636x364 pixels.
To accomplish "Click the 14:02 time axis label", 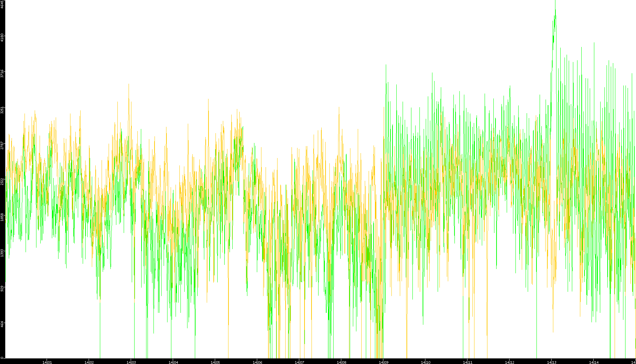I will (89, 362).
